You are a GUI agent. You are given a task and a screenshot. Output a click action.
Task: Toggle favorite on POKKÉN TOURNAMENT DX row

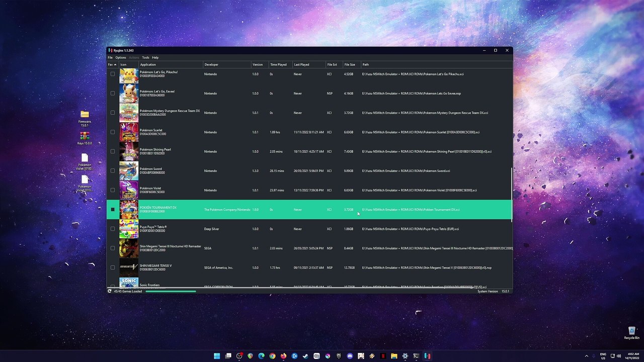(x=113, y=210)
